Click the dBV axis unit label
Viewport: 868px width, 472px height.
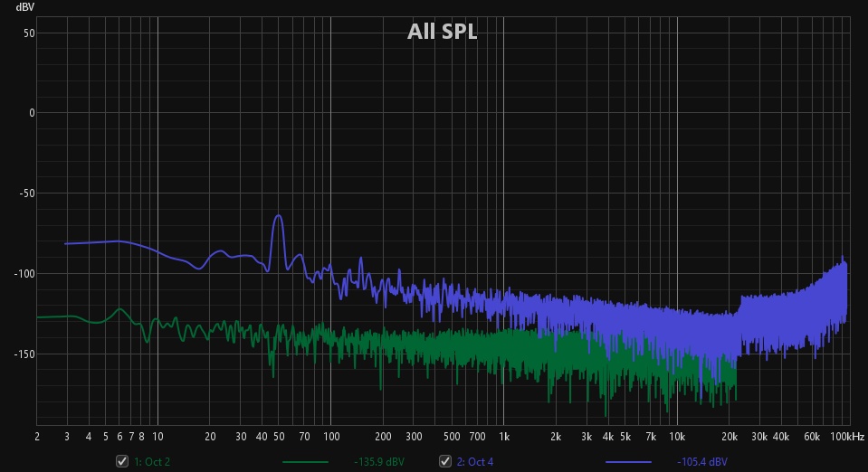click(25, 7)
